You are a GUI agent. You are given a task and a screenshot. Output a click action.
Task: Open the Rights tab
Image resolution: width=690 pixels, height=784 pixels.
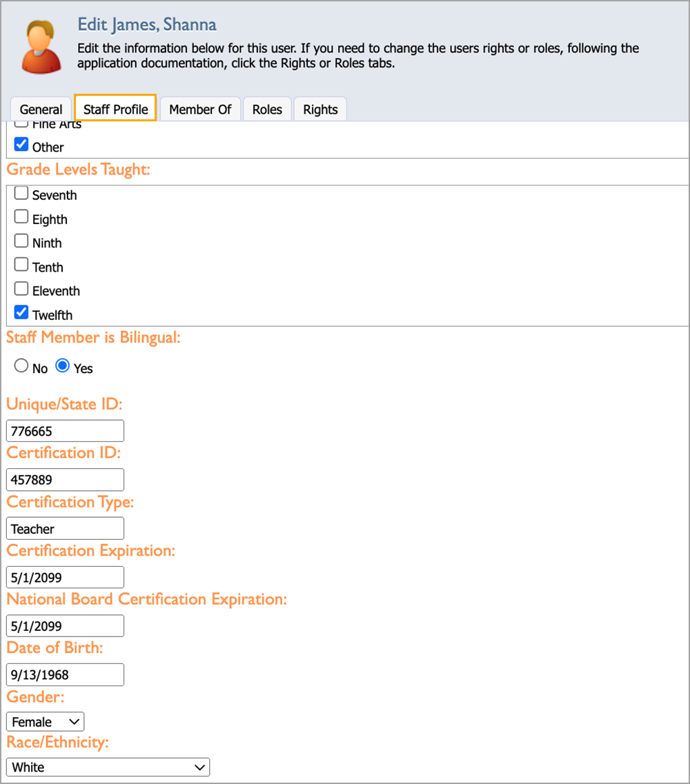[x=320, y=110]
